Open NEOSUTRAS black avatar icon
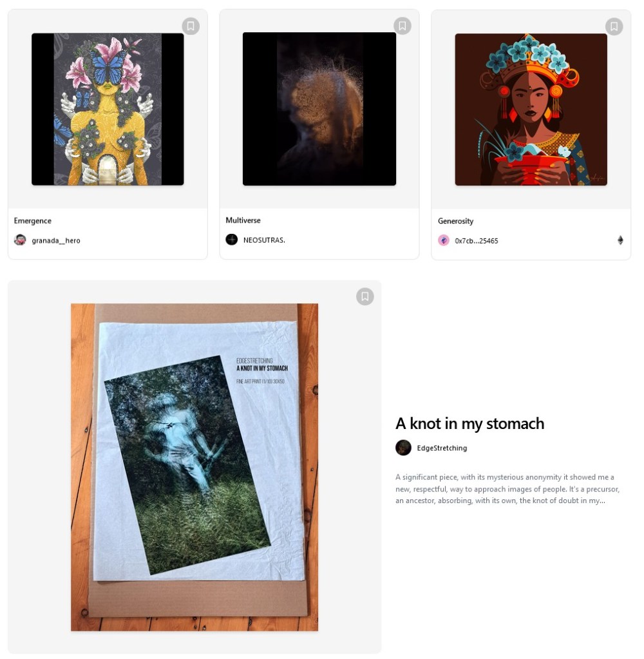Screen dimensions: 644x659 (x=232, y=240)
